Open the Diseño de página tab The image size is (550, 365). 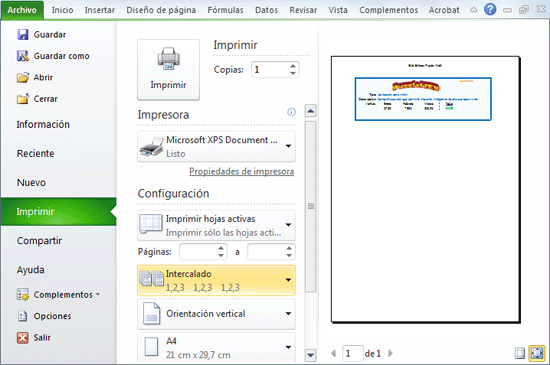[x=161, y=10]
